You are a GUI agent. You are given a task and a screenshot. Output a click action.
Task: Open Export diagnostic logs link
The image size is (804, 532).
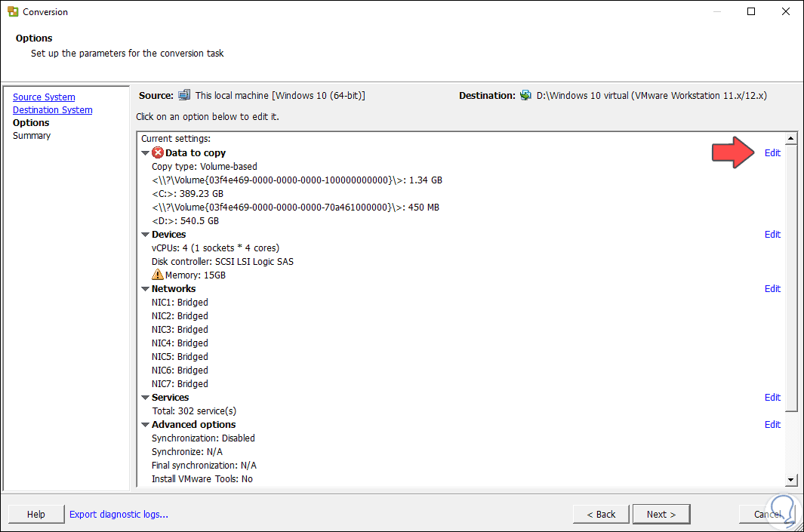pyautogui.click(x=119, y=515)
